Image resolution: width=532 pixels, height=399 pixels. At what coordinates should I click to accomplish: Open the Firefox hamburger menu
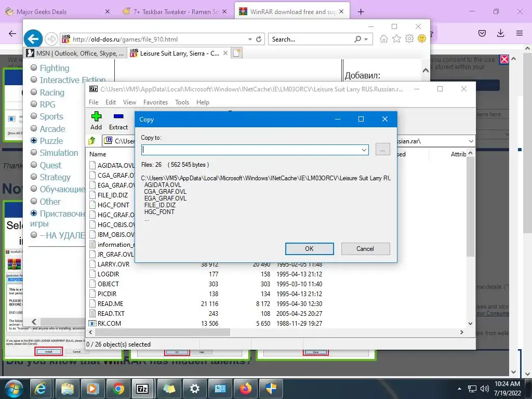[520, 33]
